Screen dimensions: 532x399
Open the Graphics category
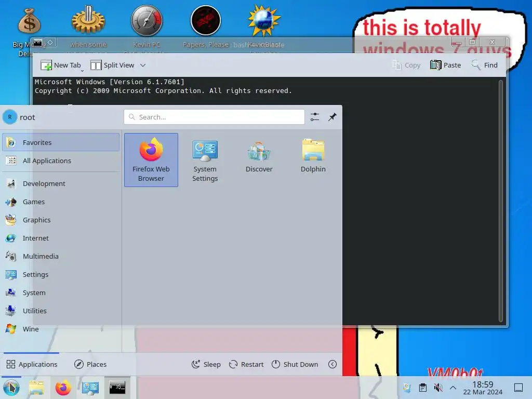pos(61,220)
